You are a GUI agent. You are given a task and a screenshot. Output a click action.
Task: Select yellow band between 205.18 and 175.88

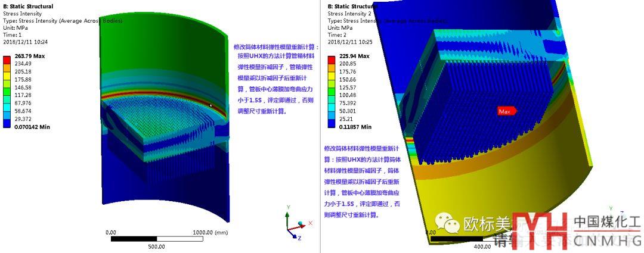click(x=7, y=76)
